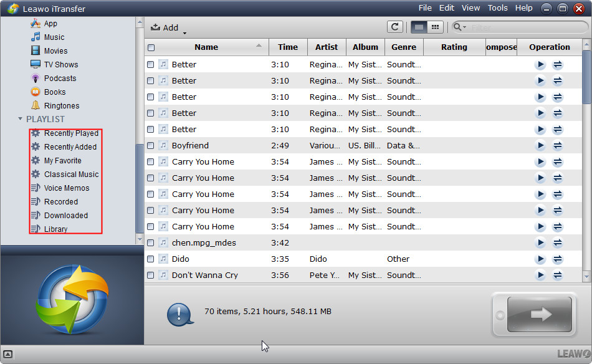Switch to grid thumbnail view
Screen dimensions: 592x364
(435, 27)
